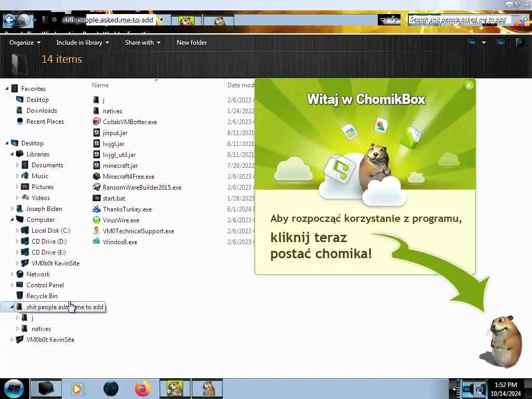
Task: Click the search folder input field
Action: click(x=459, y=20)
